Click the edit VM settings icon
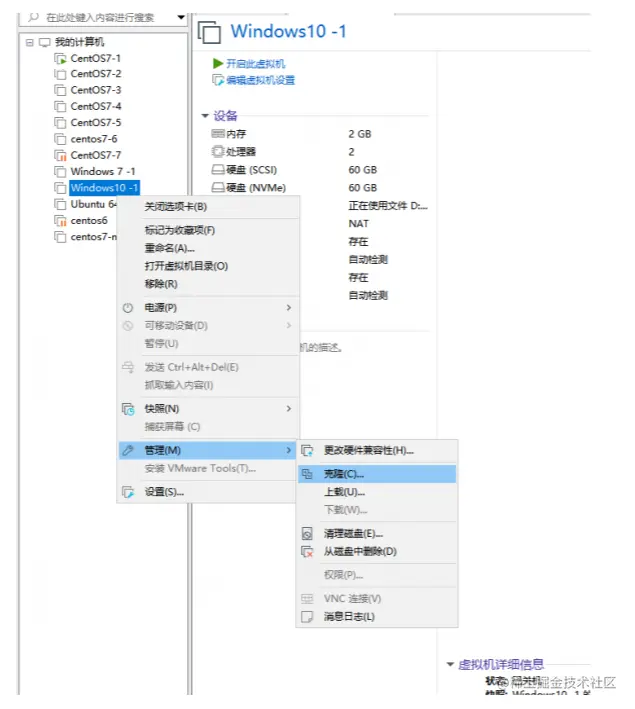Screen dimensions: 635x709 [218, 80]
